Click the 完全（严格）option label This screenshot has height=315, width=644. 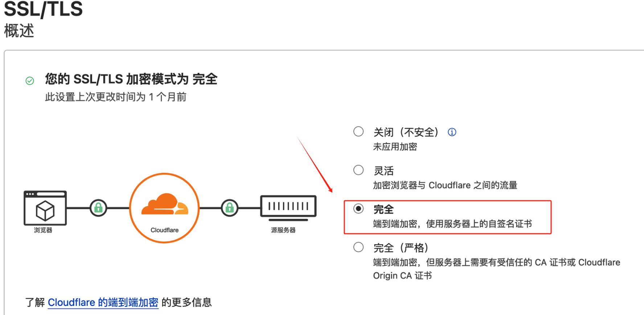point(401,248)
